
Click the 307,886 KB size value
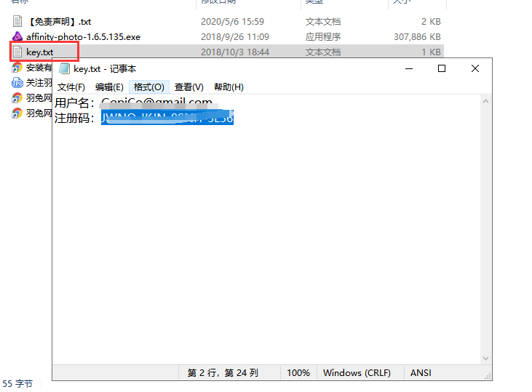(x=417, y=36)
